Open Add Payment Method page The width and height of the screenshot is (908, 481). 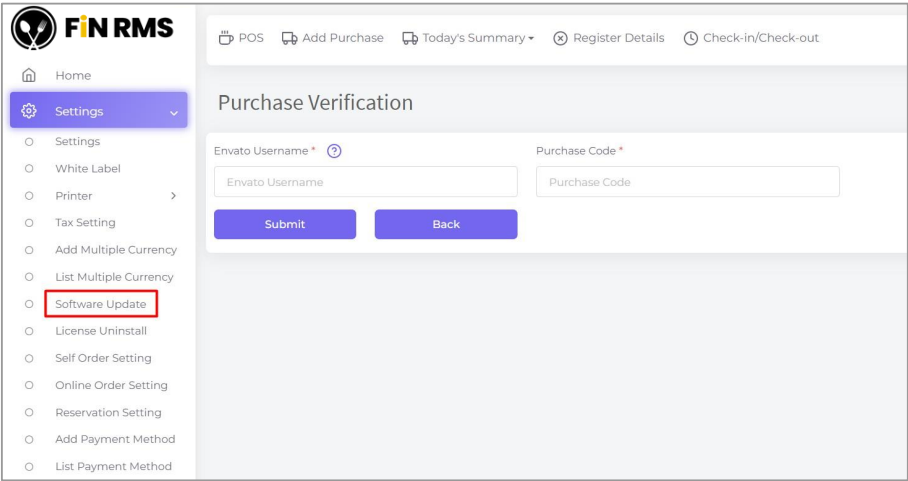click(x=115, y=439)
